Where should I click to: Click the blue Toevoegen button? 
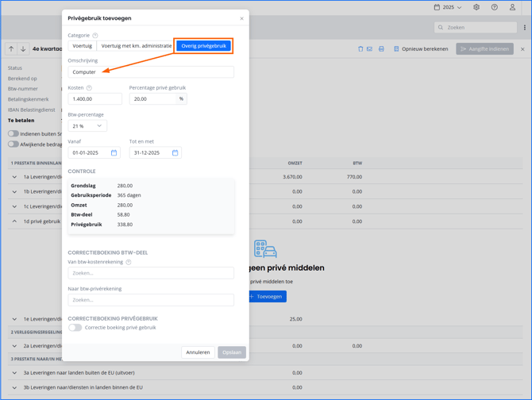click(x=268, y=297)
